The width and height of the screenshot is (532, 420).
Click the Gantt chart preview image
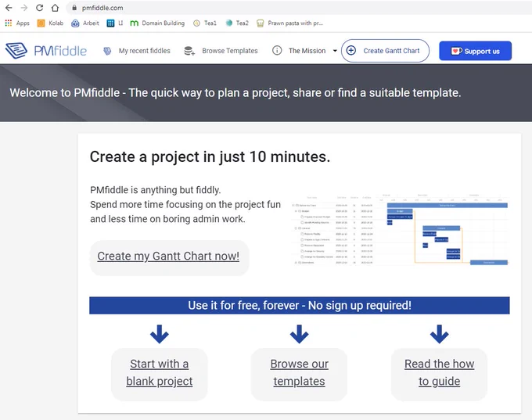pos(400,230)
